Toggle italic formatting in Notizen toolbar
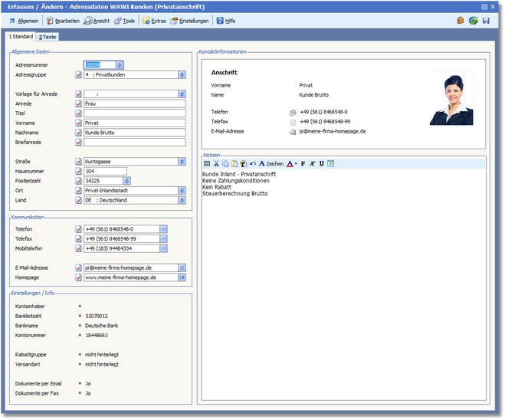The height and width of the screenshot is (420, 505). click(312, 163)
